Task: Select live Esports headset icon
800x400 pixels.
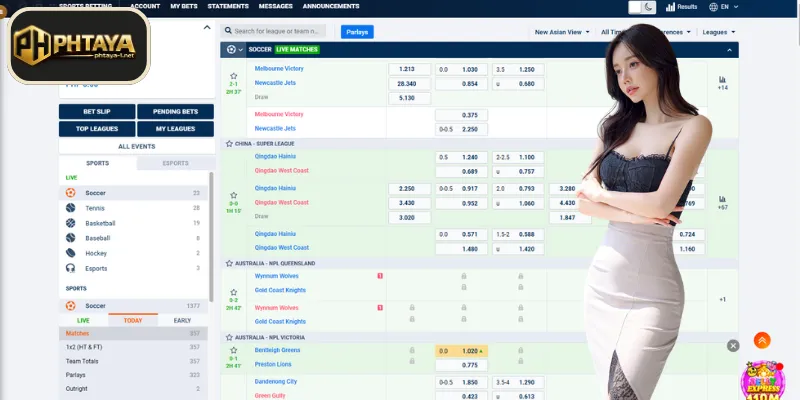Action: [x=70, y=268]
